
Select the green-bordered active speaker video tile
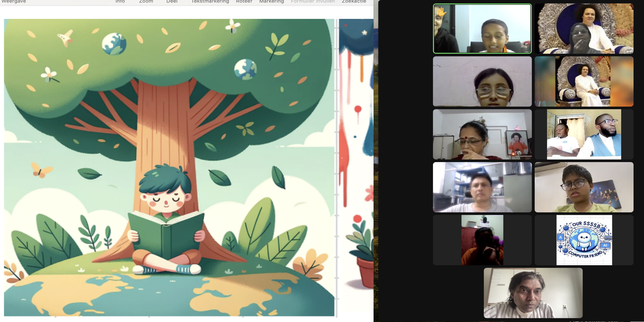click(x=482, y=28)
